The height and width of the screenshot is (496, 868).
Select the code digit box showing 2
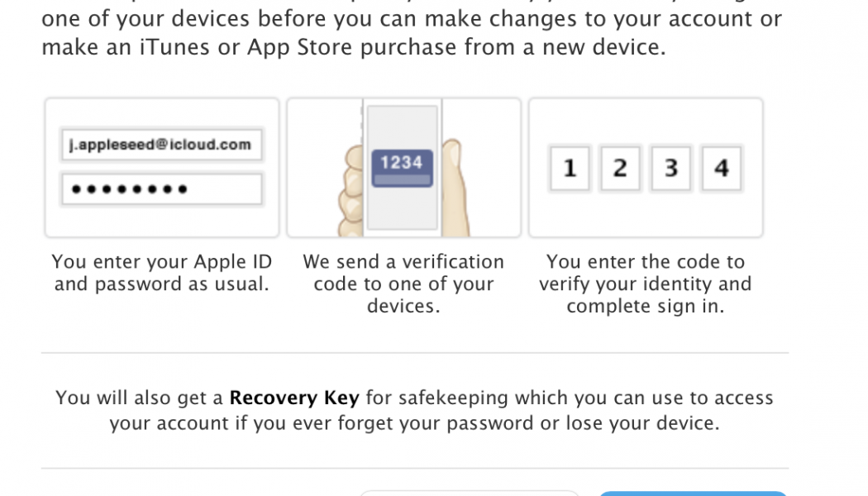point(620,169)
